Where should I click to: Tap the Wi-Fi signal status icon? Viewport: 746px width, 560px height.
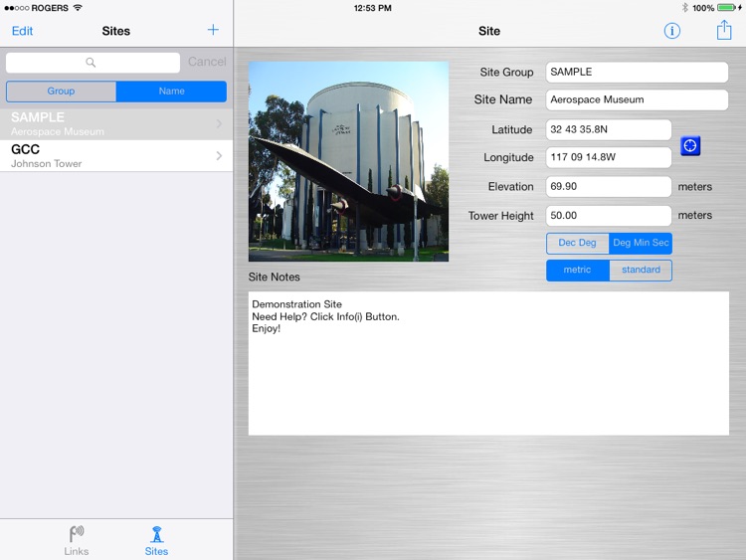pos(78,8)
